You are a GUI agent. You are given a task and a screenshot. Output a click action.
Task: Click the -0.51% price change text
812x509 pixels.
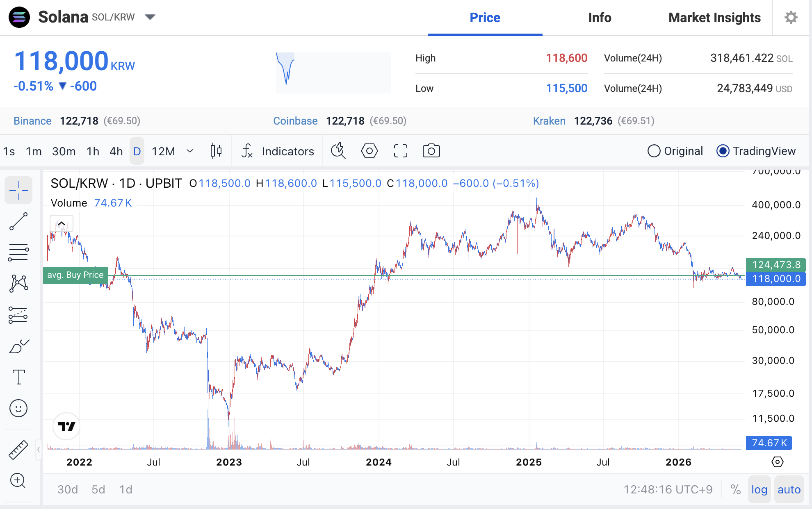[33, 86]
